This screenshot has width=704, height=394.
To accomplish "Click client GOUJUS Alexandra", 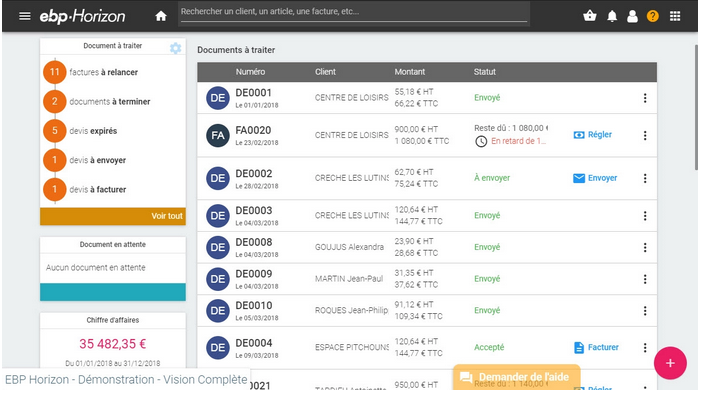I will (x=349, y=247).
